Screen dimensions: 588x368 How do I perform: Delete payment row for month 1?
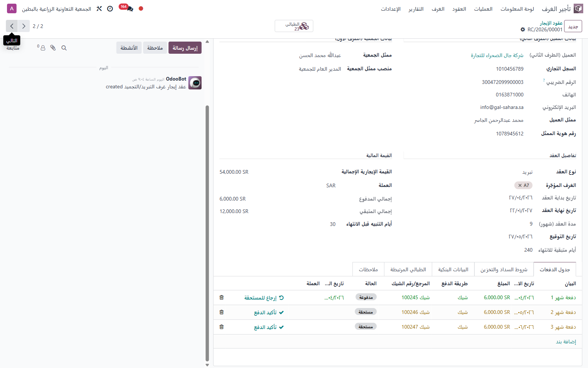(x=222, y=297)
